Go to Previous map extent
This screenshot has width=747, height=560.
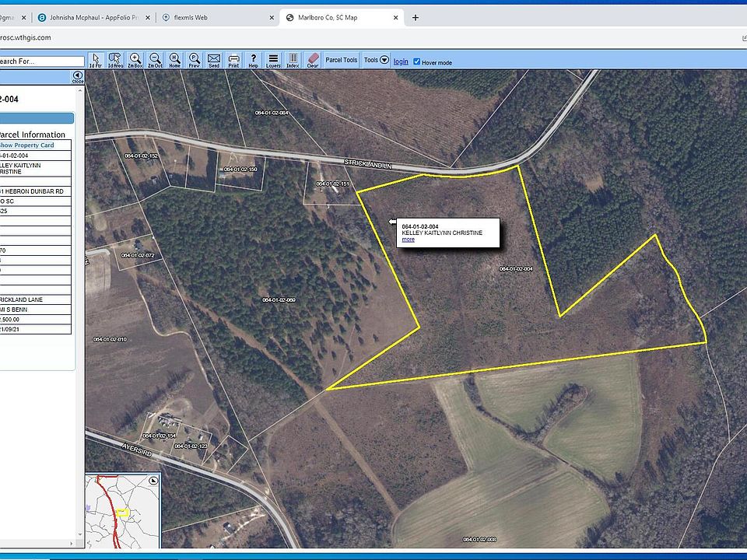coord(194,60)
